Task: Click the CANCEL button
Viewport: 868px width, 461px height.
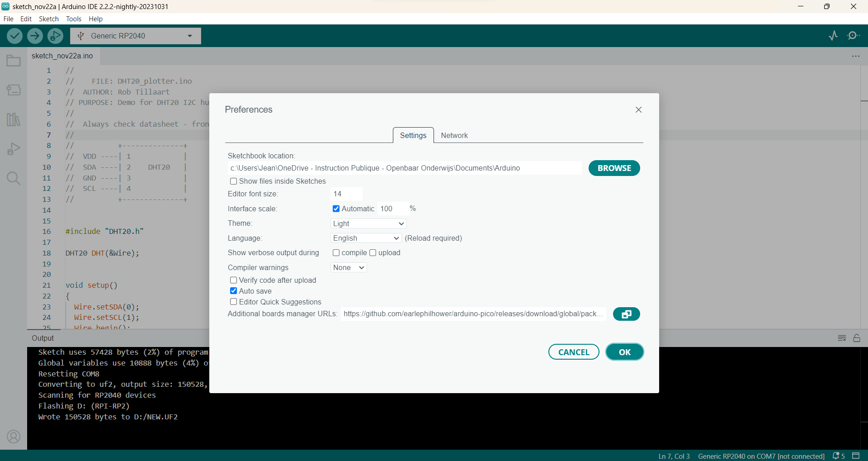Action: coord(574,352)
